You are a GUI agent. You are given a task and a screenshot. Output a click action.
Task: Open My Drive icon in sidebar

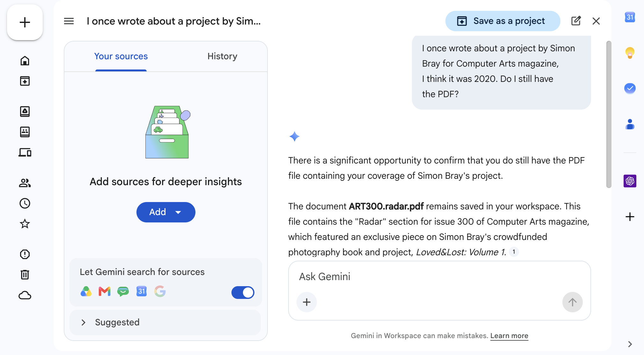(25, 112)
